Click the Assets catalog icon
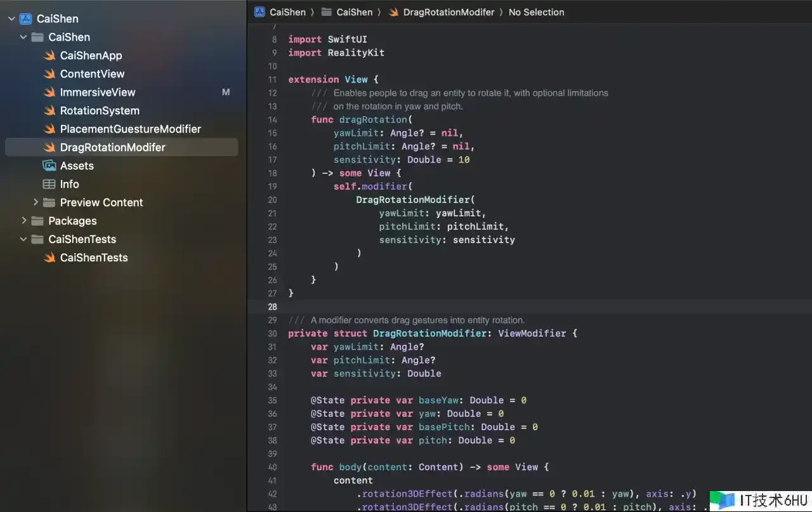This screenshot has width=812, height=512. 49,166
